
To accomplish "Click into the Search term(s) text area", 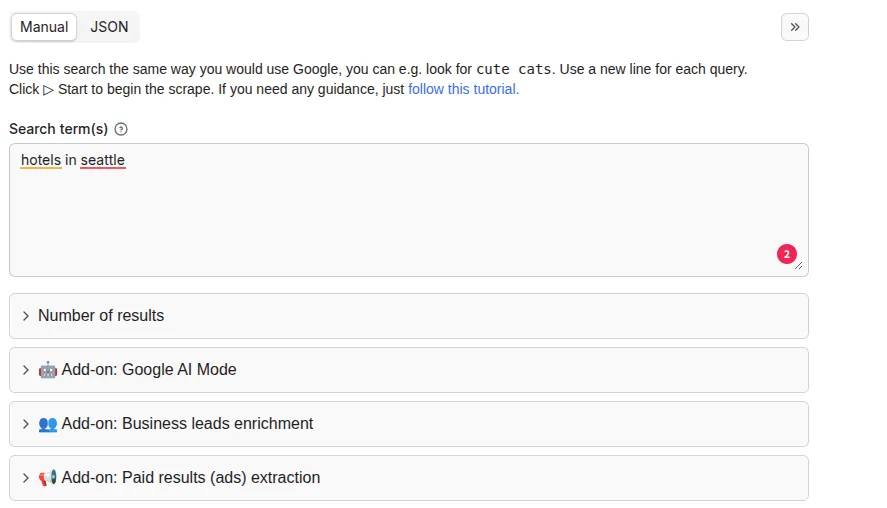I will (408, 210).
